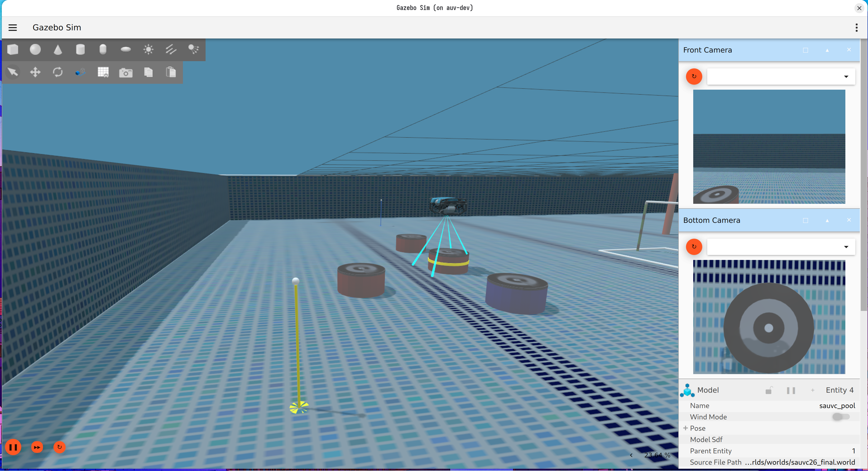Step the simulation forward

click(37, 447)
